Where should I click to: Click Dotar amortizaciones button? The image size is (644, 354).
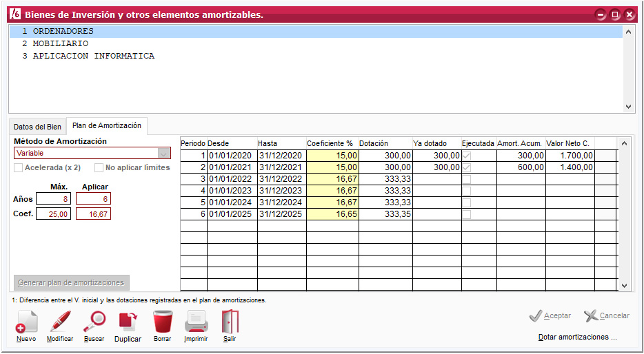[x=577, y=337]
